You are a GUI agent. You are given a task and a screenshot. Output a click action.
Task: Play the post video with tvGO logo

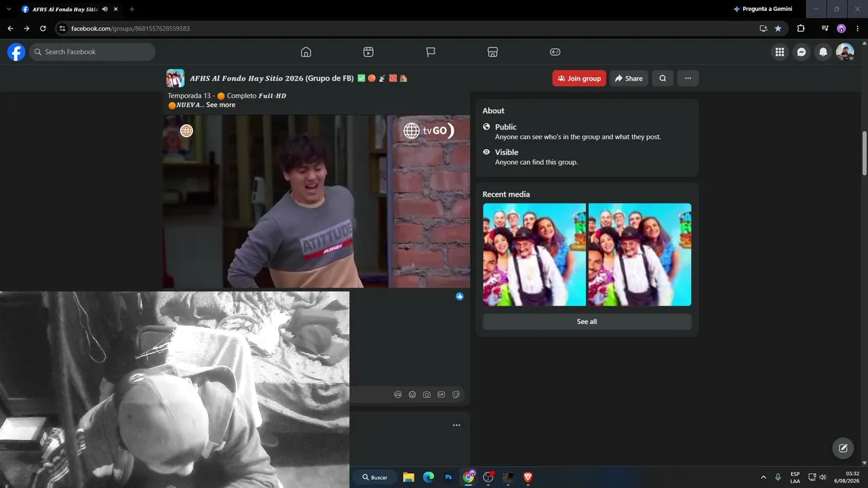(316, 201)
